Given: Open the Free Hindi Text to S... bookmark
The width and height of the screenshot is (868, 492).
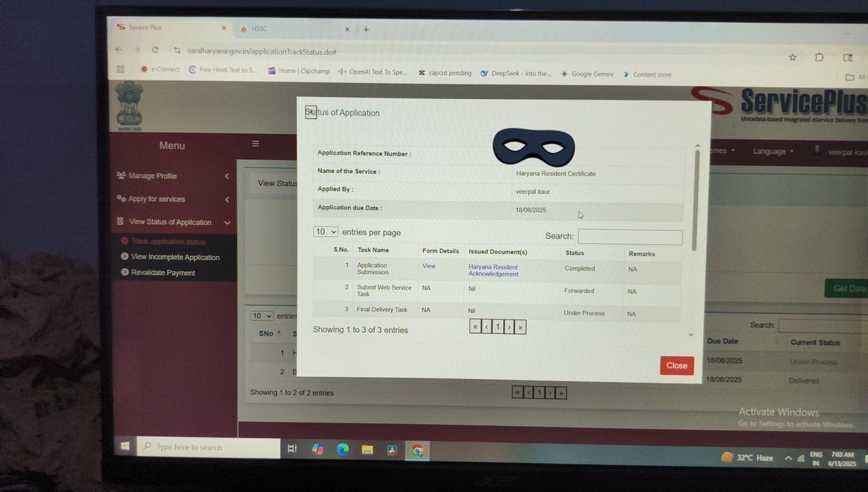Looking at the screenshot, I should 223,70.
